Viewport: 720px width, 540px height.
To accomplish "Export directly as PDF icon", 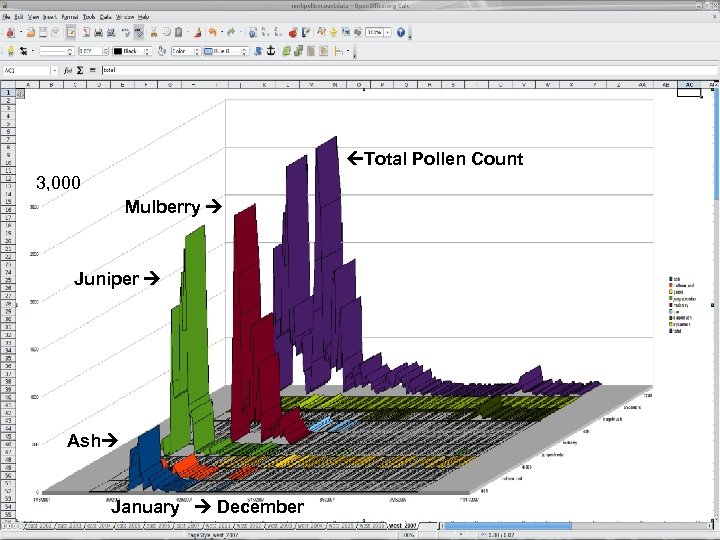I will pos(86,33).
